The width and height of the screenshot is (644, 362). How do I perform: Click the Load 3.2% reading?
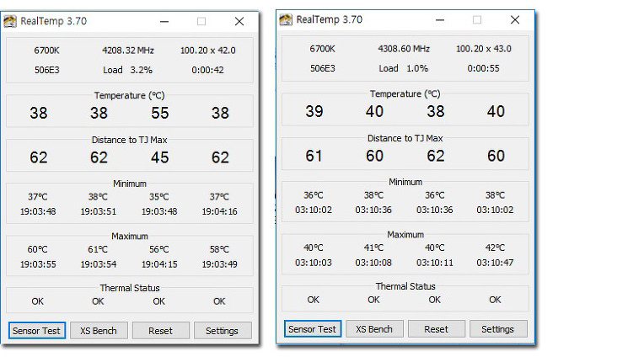pos(127,70)
